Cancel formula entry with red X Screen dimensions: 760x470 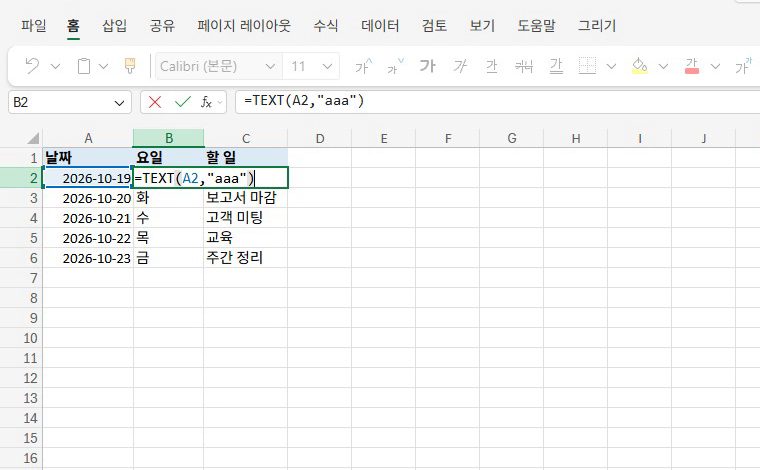pos(155,102)
